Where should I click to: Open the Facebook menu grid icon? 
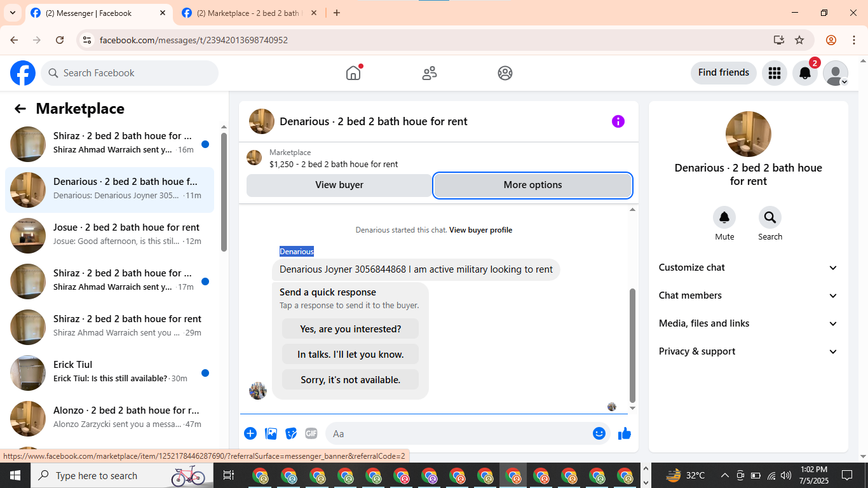pos(774,73)
